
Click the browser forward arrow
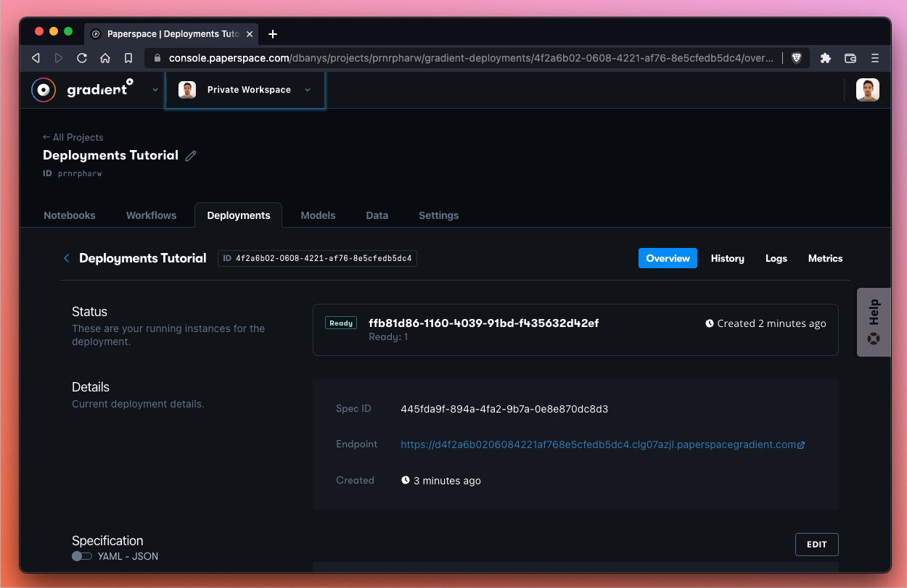pos(59,58)
